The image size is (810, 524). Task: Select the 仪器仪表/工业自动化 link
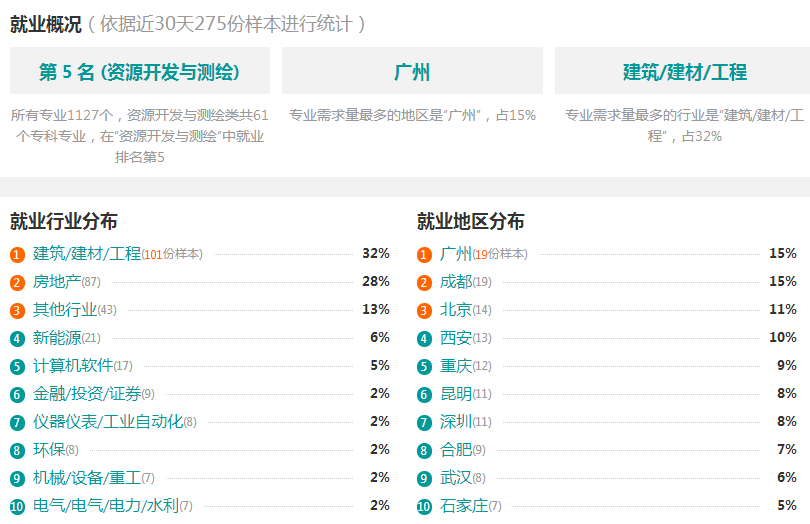point(108,422)
